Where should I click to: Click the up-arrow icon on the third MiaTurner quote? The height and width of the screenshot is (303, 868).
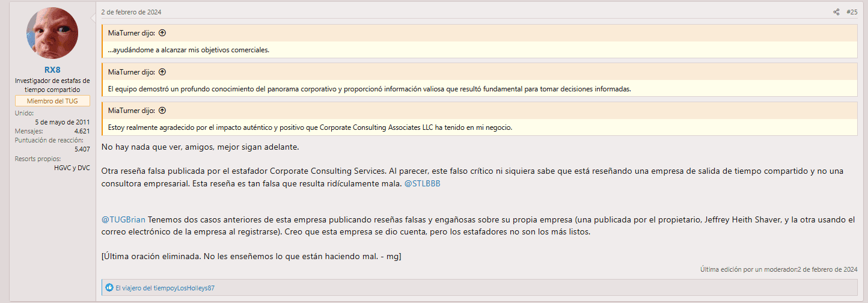click(x=162, y=111)
